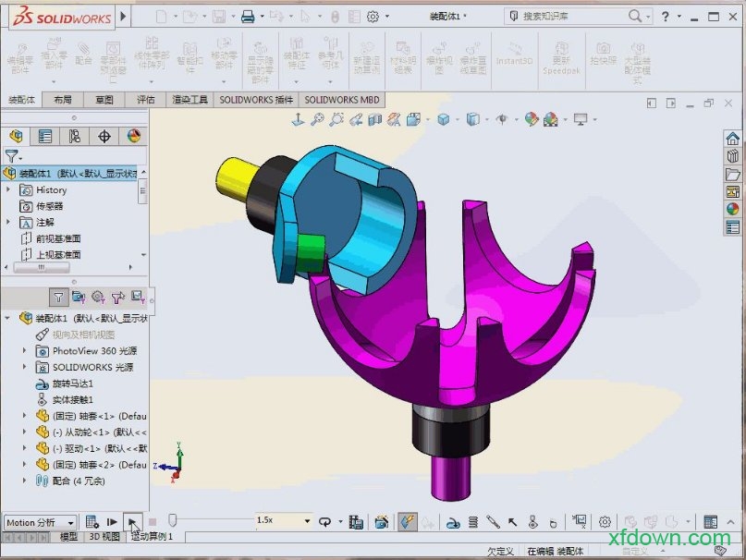The height and width of the screenshot is (560, 746).
Task: Open the PropertyManager tab icon
Action: 44,136
